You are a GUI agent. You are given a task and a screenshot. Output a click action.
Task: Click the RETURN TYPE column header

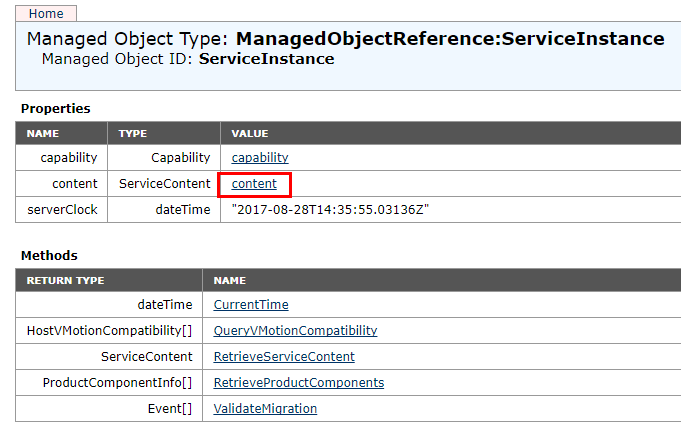coord(65,281)
